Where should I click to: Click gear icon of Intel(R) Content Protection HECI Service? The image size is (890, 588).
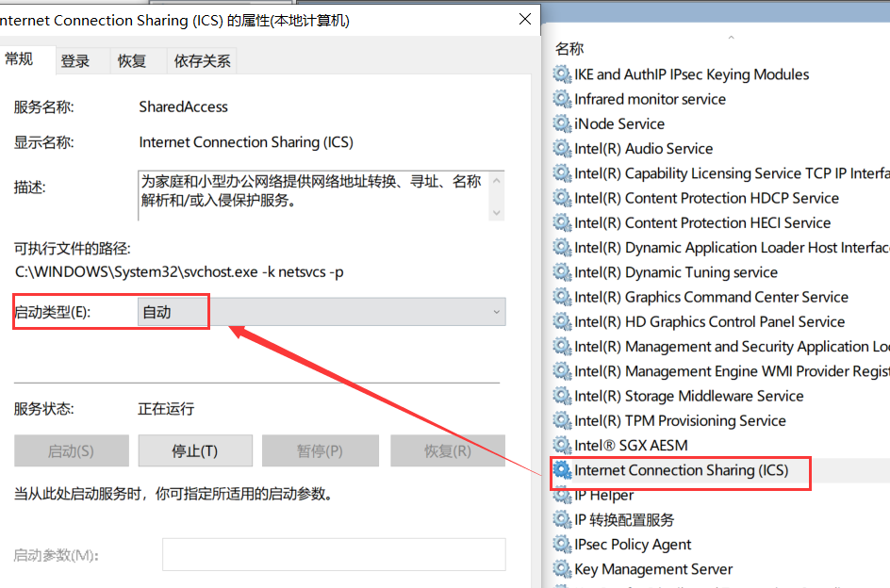[x=562, y=223]
